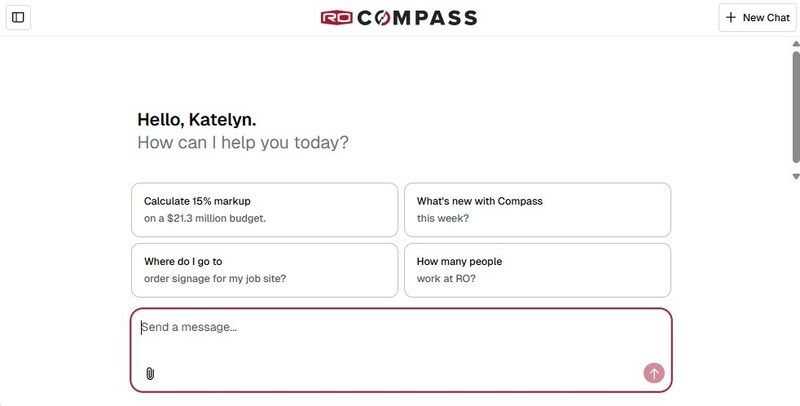Click the this week? subtitle text
Viewport: 800px width, 406px height.
pos(443,218)
